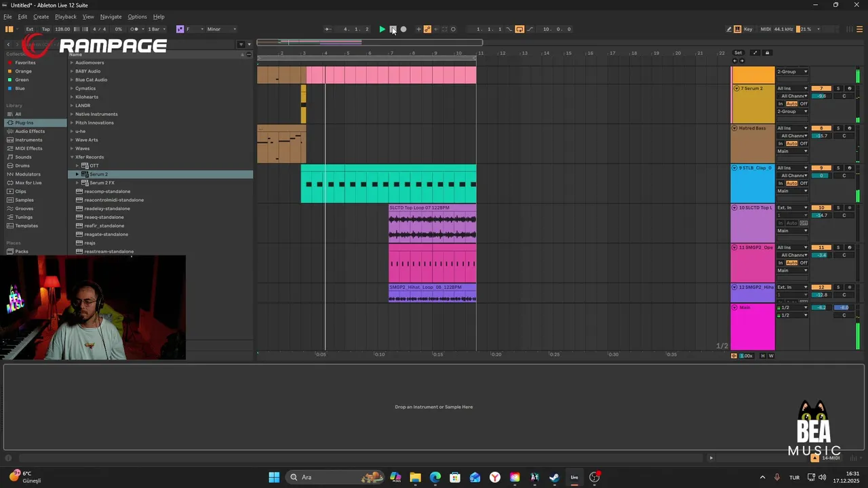Toggle the Scale Mode purple icon
Image resolution: width=868 pixels, height=488 pixels.
[180, 29]
